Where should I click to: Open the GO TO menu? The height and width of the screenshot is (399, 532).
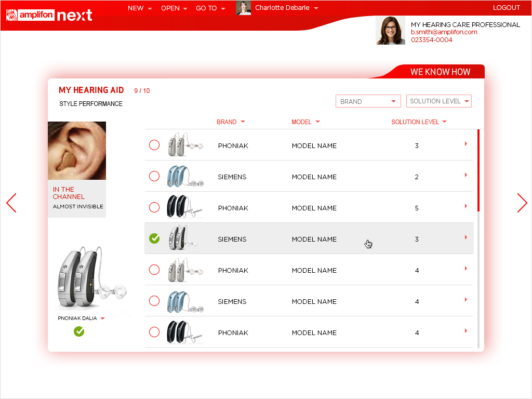(x=210, y=8)
